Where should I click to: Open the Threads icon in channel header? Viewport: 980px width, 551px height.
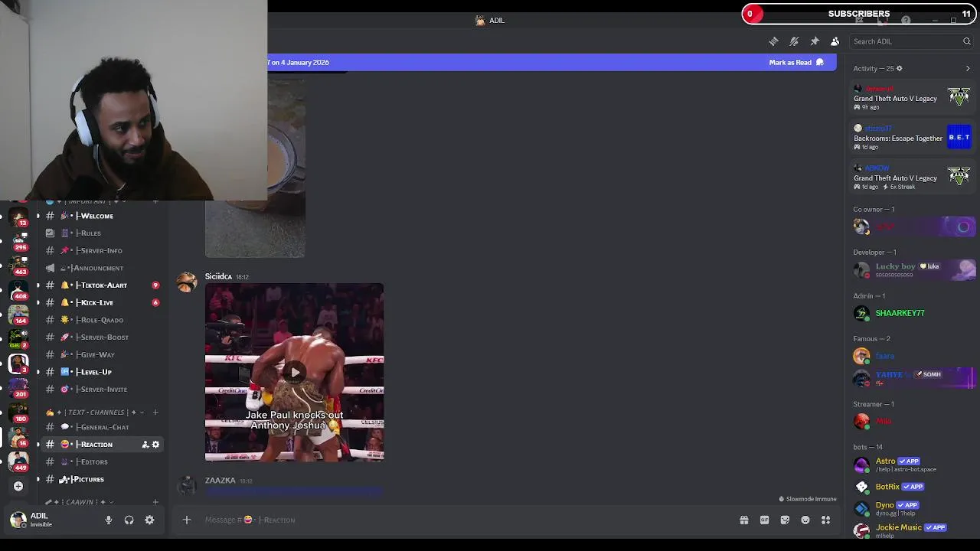point(774,41)
